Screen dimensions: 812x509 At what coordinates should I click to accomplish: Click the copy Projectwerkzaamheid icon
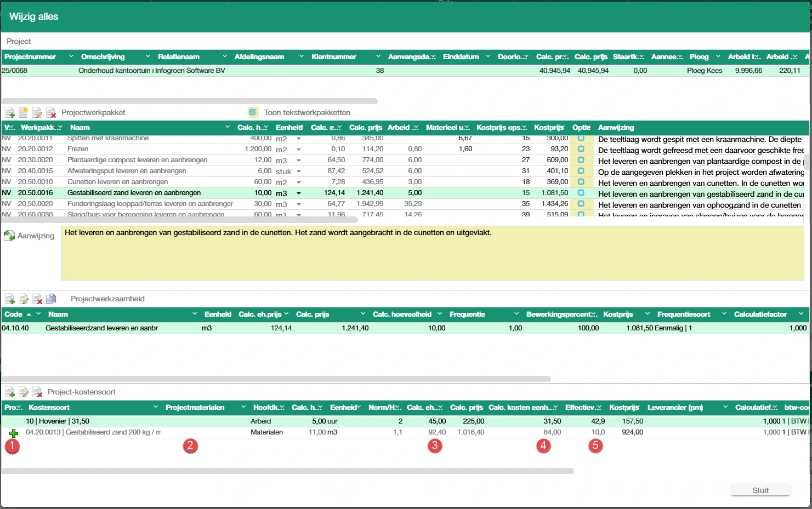point(51,299)
